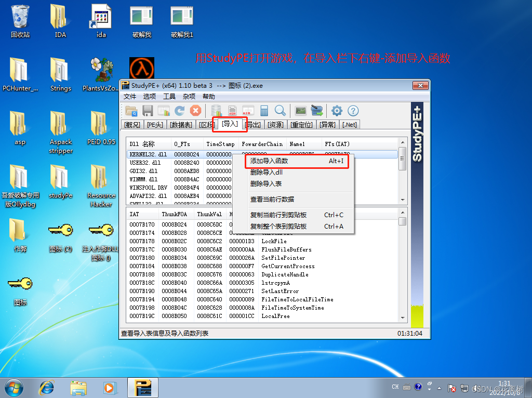The width and height of the screenshot is (532, 398).
Task: Click import function list scrollbar down arrow
Action: (x=403, y=318)
